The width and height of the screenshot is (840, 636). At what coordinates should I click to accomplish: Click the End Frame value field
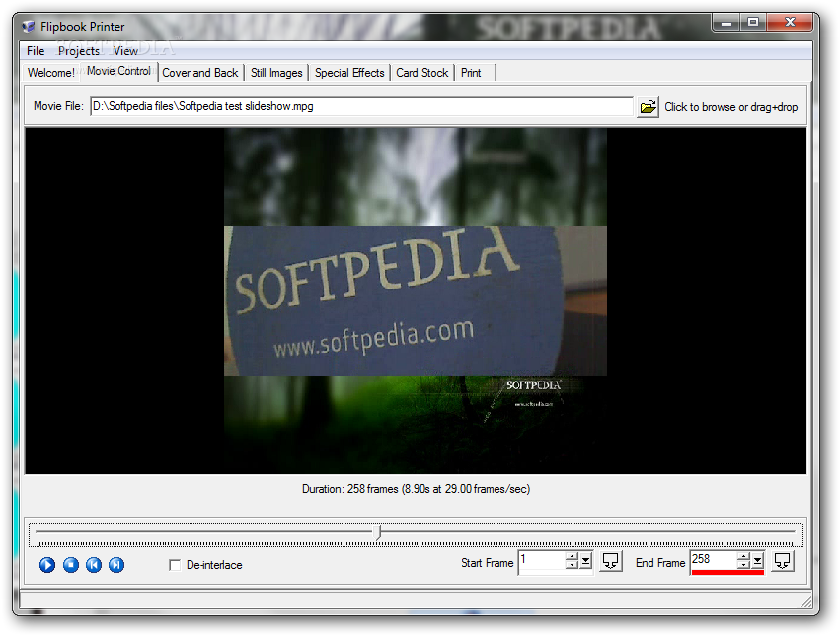(x=713, y=560)
